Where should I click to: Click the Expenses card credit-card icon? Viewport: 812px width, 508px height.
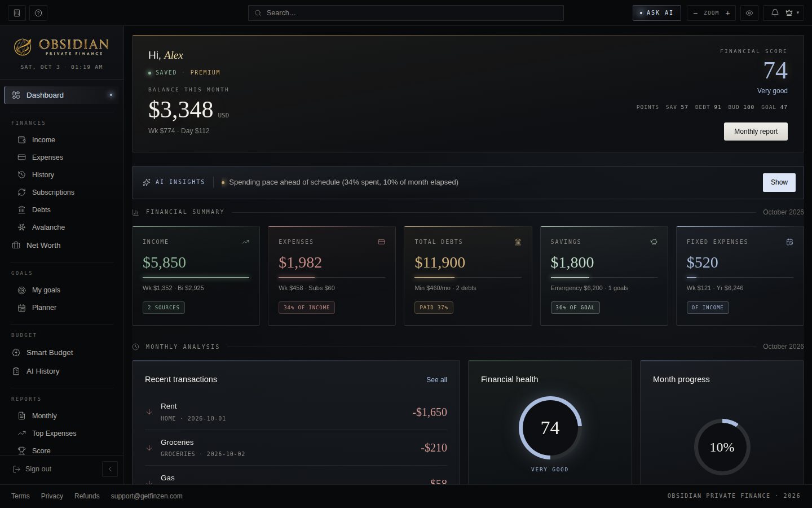pyautogui.click(x=381, y=242)
